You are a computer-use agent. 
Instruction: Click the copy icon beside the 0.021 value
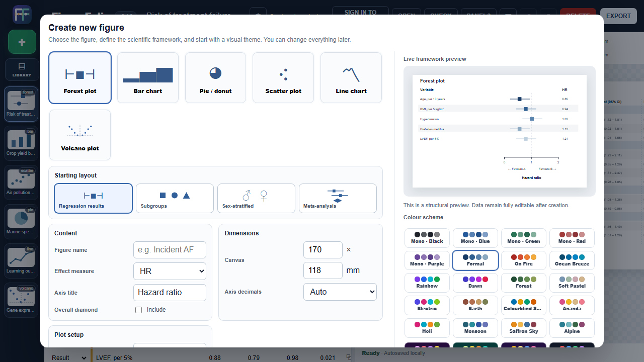point(349,357)
